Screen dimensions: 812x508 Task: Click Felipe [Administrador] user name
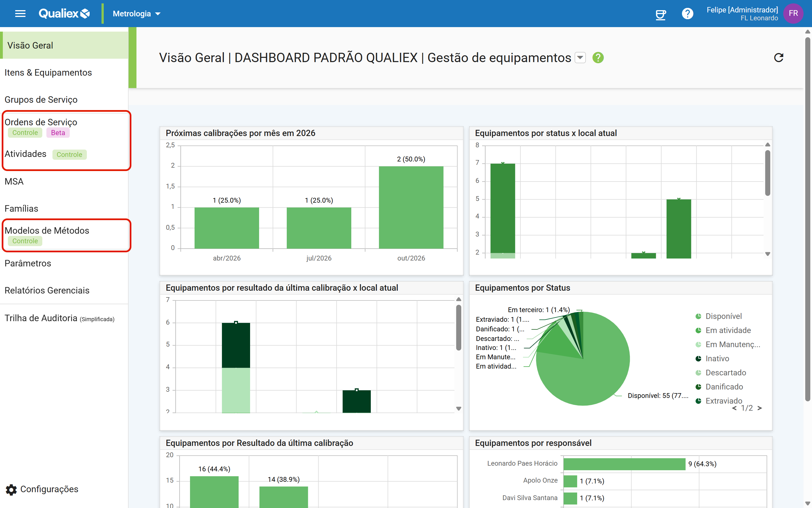tap(742, 10)
